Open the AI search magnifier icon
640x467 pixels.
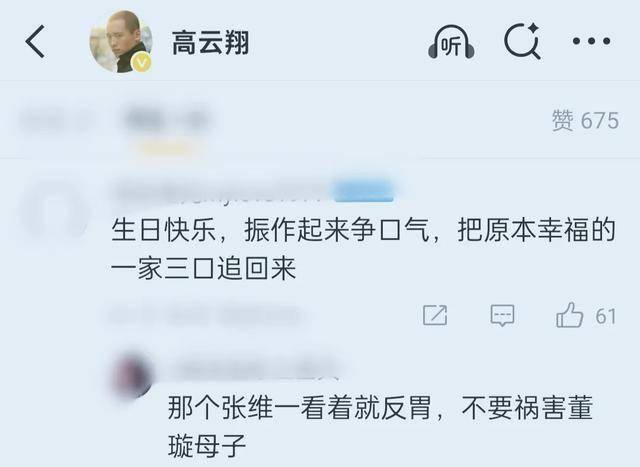523,41
